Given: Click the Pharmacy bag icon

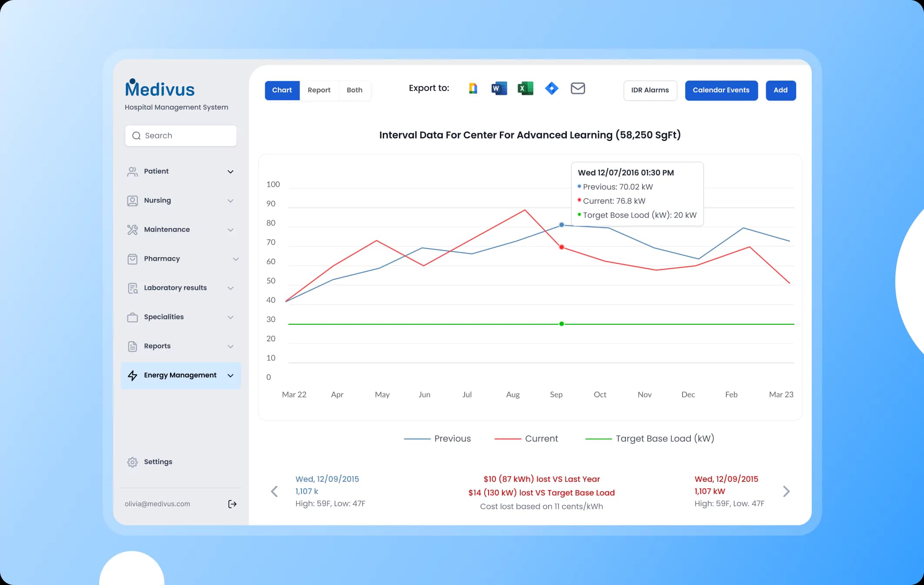Looking at the screenshot, I should coord(132,259).
